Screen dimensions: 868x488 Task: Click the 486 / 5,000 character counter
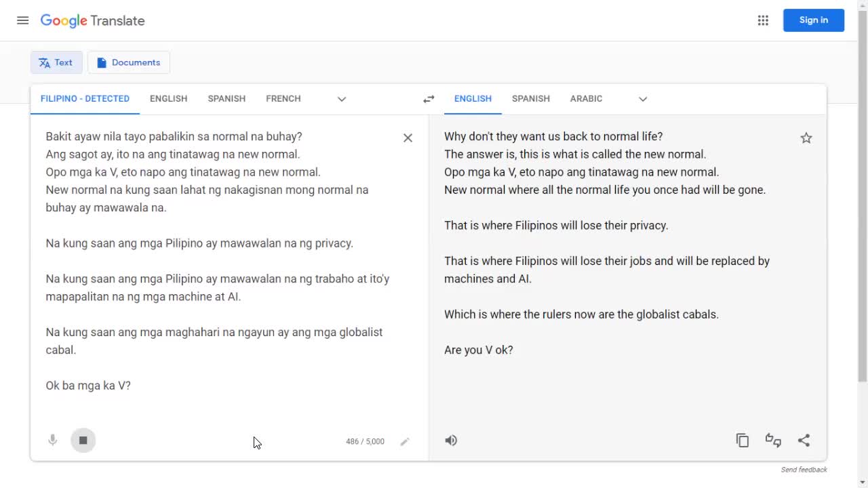(x=365, y=441)
